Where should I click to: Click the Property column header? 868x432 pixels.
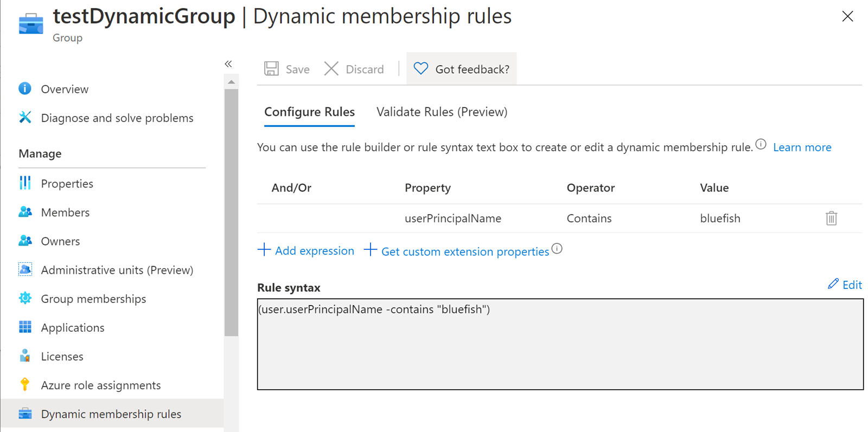pos(427,188)
